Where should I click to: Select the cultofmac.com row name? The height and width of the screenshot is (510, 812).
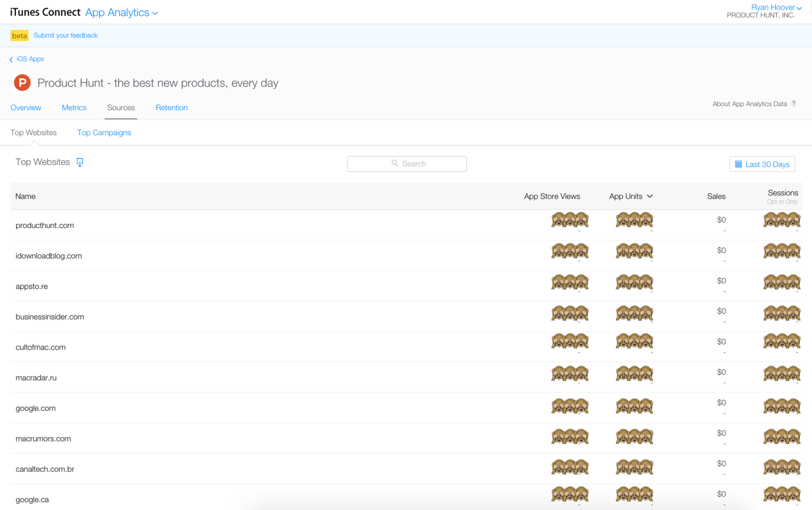[x=40, y=347]
